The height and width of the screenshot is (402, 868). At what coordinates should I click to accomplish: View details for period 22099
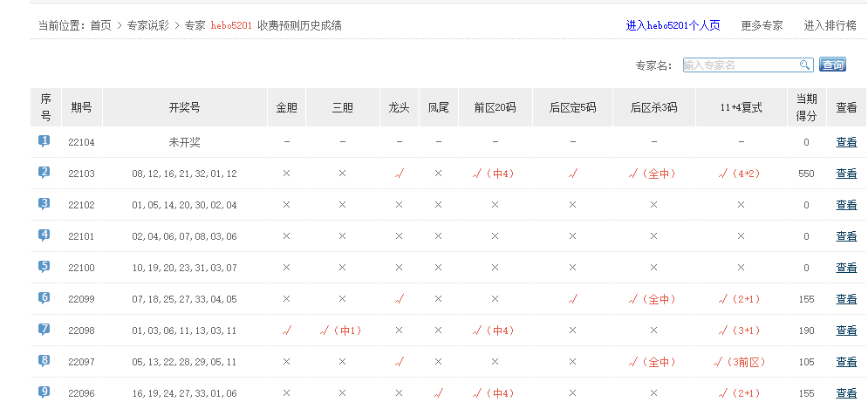[846, 299]
